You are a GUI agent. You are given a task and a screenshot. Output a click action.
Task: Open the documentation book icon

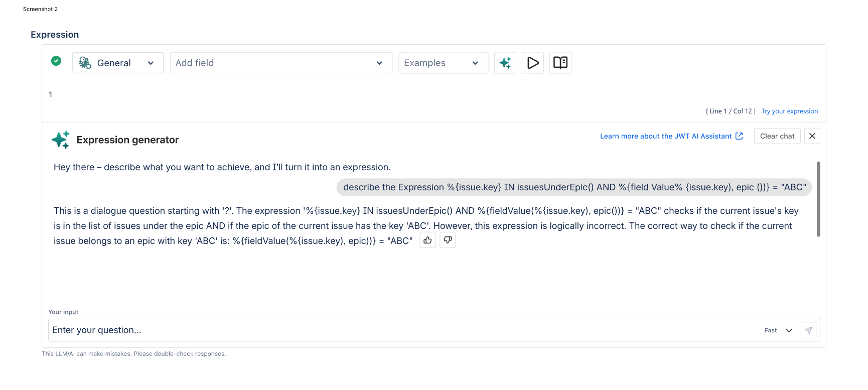click(560, 63)
